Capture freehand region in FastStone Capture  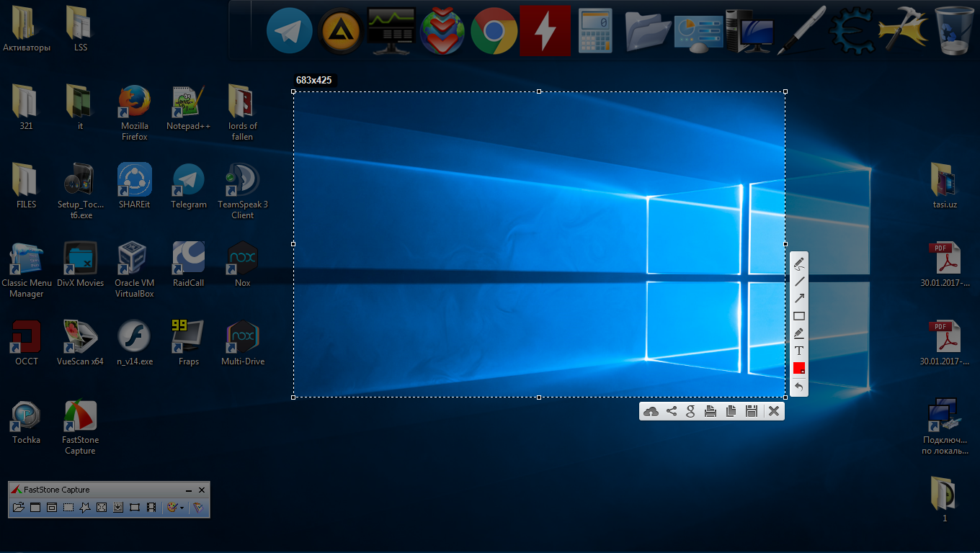point(85,508)
